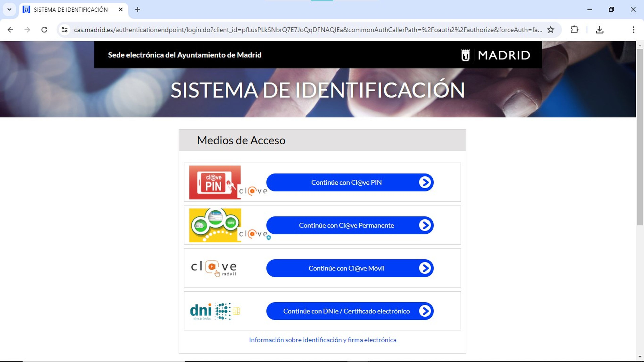Screen dimensions: 644x362
Task: Restore down the browser window
Action: tap(611, 10)
